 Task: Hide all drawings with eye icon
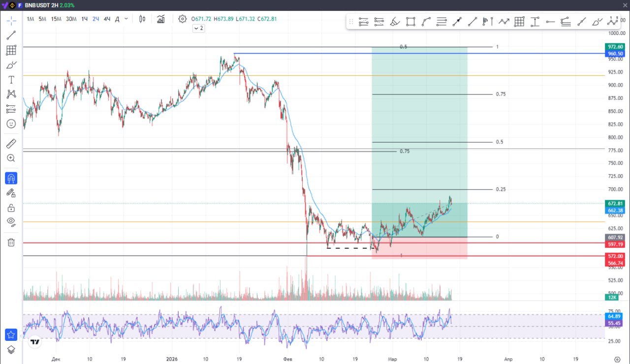pos(11,222)
